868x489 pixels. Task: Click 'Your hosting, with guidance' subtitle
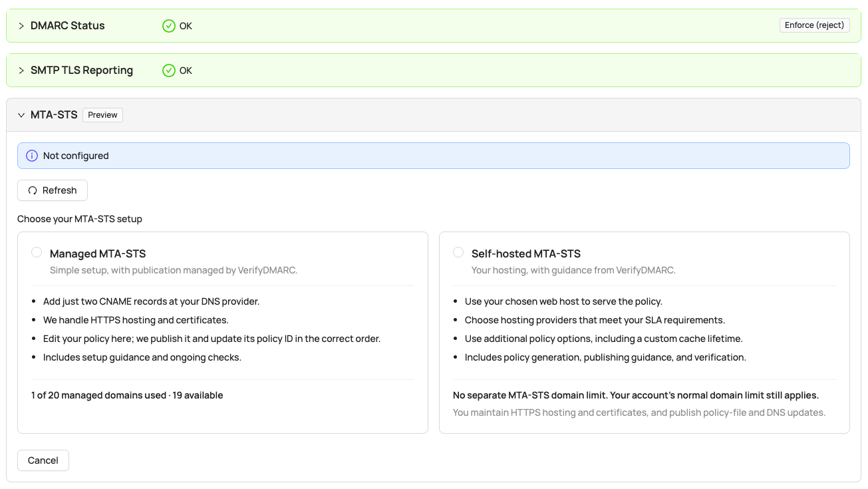(x=573, y=270)
